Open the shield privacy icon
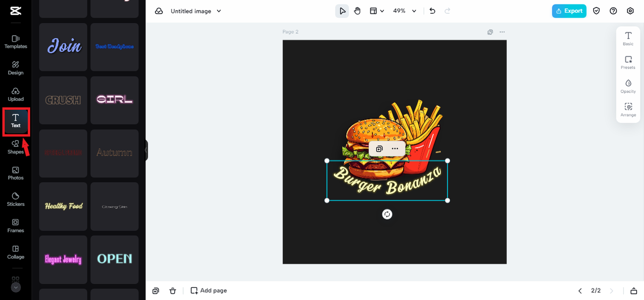Image resolution: width=644 pixels, height=300 pixels. coord(596,11)
